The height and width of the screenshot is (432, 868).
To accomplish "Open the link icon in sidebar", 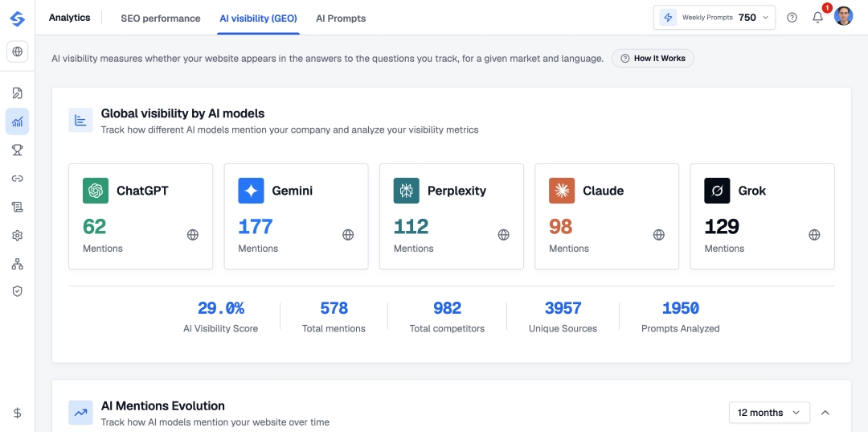I will [17, 179].
